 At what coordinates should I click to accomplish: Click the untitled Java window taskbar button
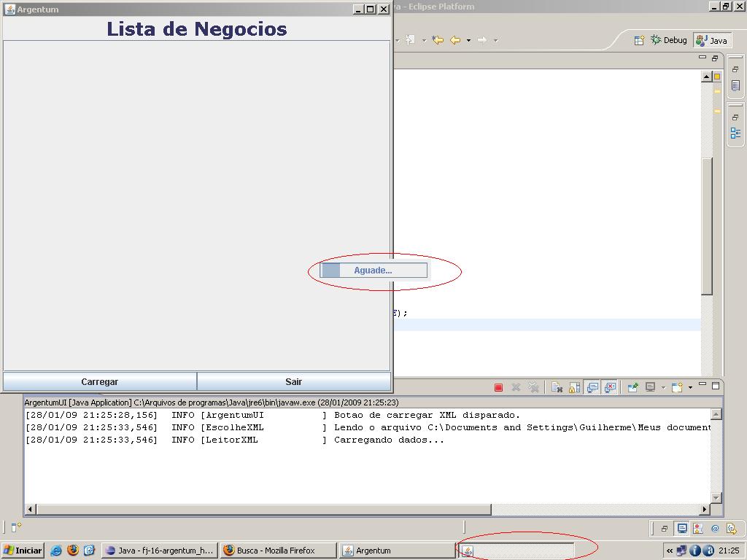point(516,551)
